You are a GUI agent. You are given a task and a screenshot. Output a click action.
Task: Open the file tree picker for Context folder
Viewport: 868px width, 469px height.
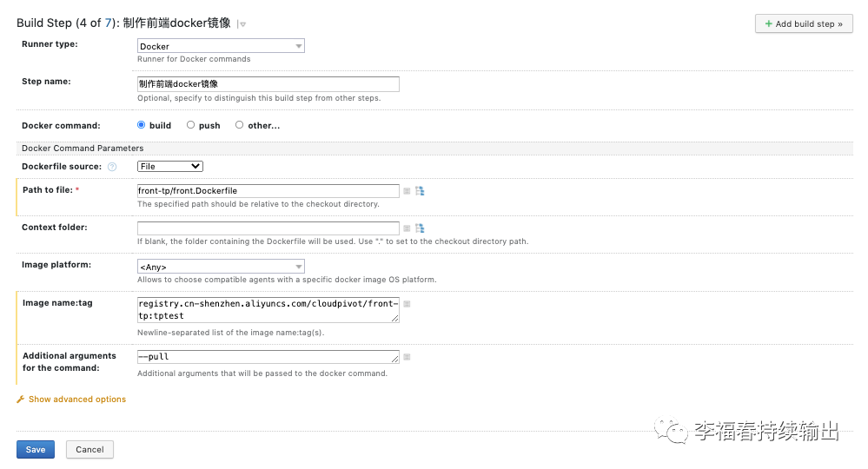(x=421, y=228)
